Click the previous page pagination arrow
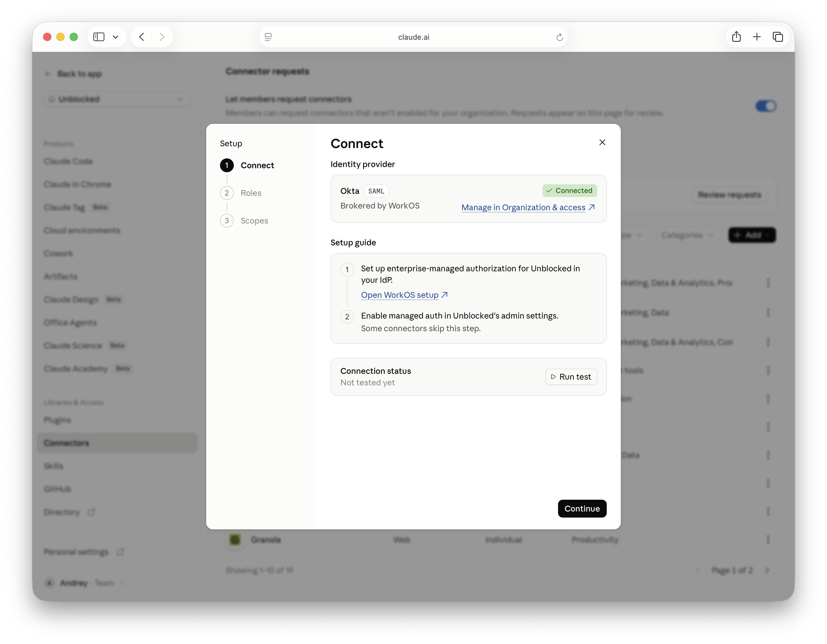This screenshot has height=644, width=827. click(x=698, y=570)
